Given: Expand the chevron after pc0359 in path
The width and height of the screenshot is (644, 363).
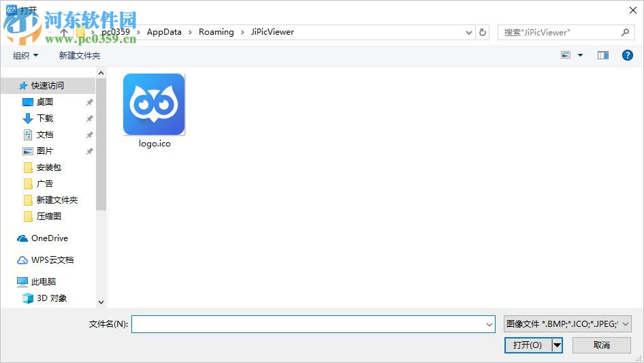Looking at the screenshot, I should 138,32.
